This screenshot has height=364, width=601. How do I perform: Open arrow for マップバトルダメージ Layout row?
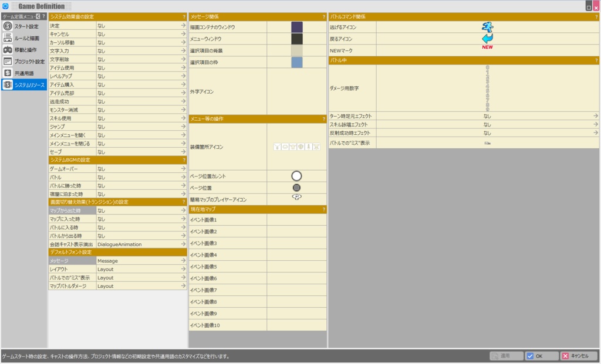coord(183,285)
